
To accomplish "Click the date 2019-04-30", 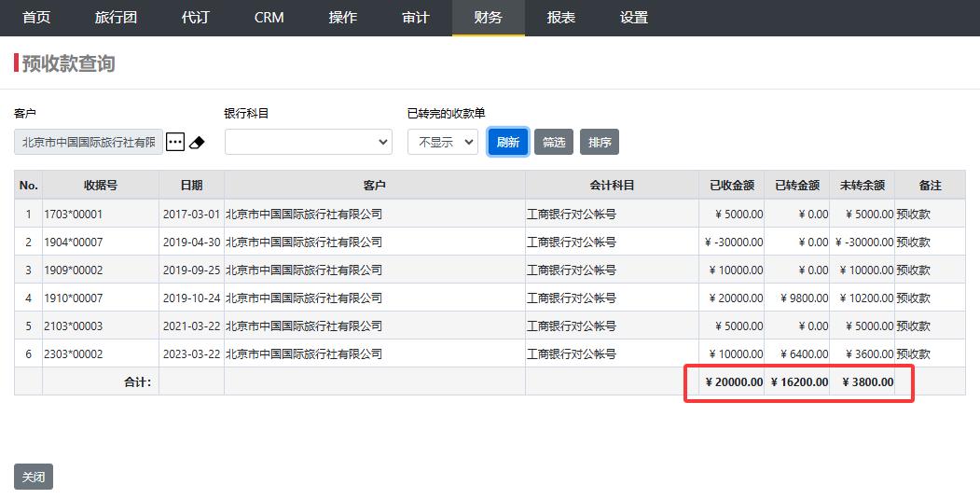I will pyautogui.click(x=191, y=242).
